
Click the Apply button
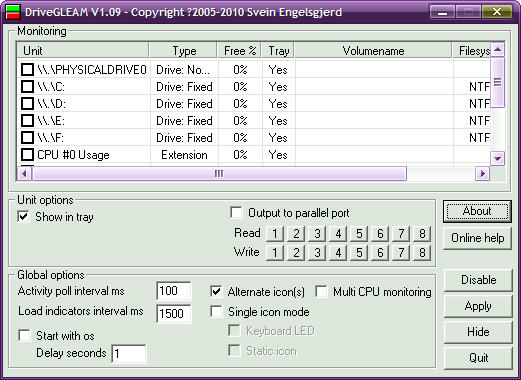tap(478, 306)
